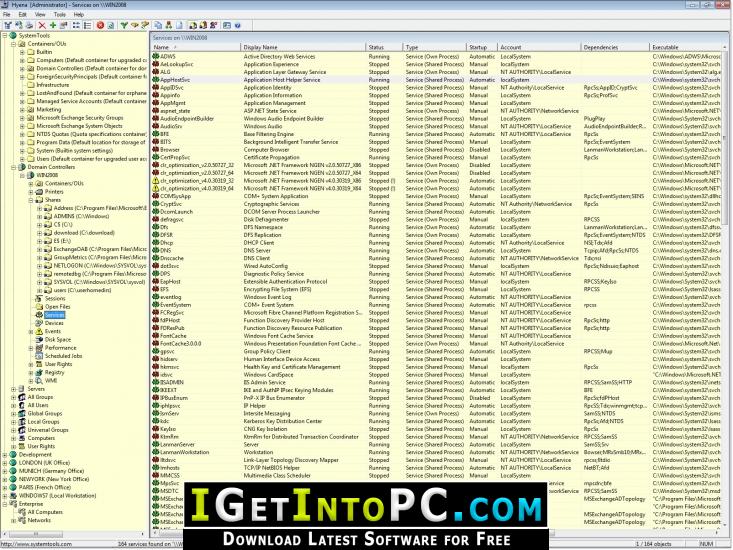
Task: Select PARIS (French Office) tree item
Action: [x=44, y=487]
